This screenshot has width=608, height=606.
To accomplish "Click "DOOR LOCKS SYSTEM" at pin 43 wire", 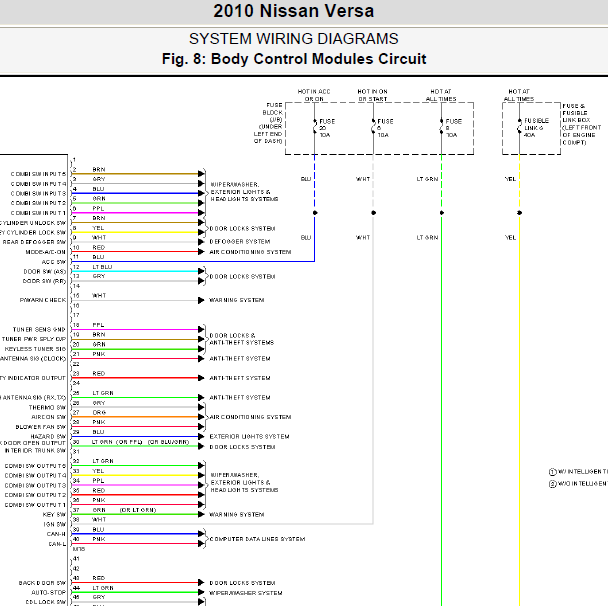I will click(x=242, y=583).
